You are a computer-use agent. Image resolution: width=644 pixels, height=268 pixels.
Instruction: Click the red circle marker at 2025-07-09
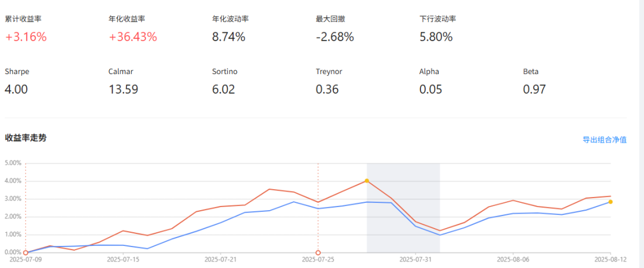pos(25,252)
